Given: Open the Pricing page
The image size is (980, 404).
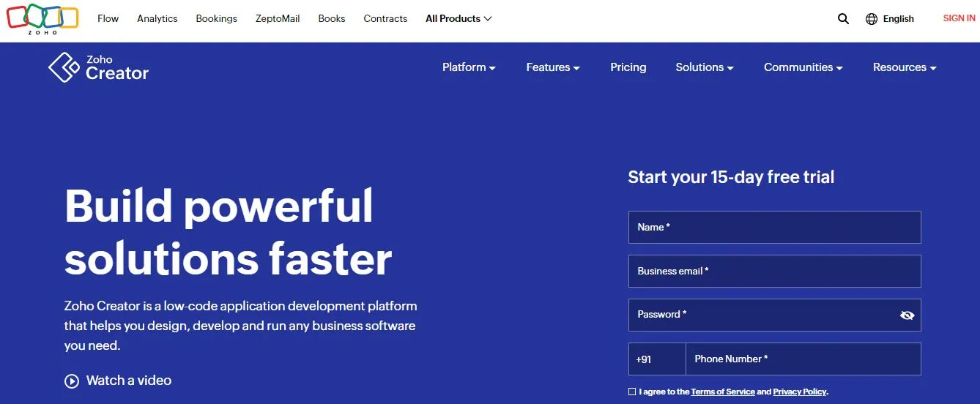Looking at the screenshot, I should [628, 67].
